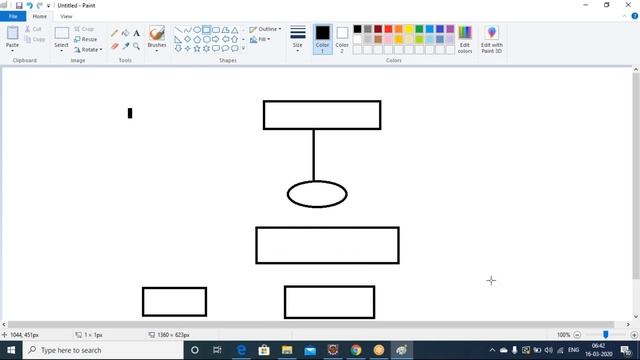Choose the Diamond shape
The image size is (640, 360).
188,39
